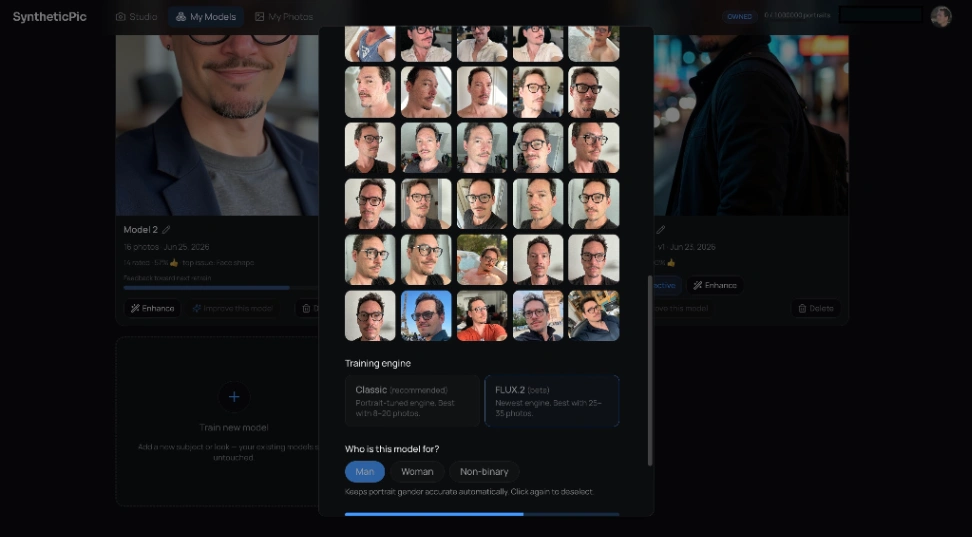Viewport: 972px width, 537px height.
Task: Click the plus icon to train new model
Action: [x=234, y=397]
